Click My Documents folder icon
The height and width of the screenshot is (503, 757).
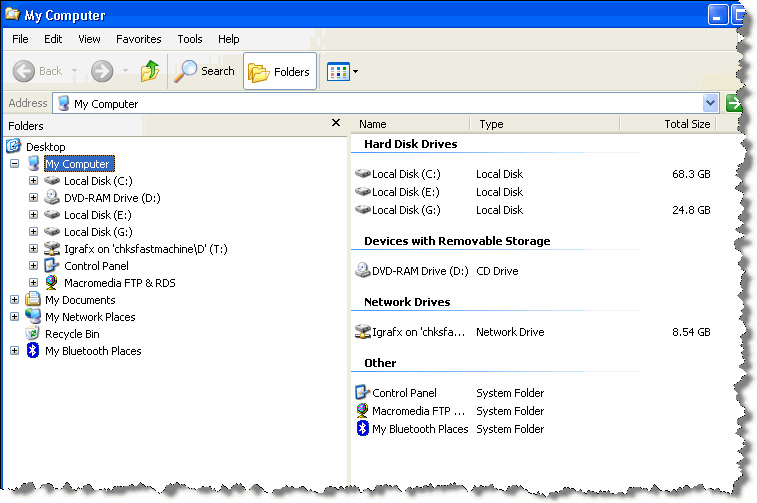coord(33,299)
